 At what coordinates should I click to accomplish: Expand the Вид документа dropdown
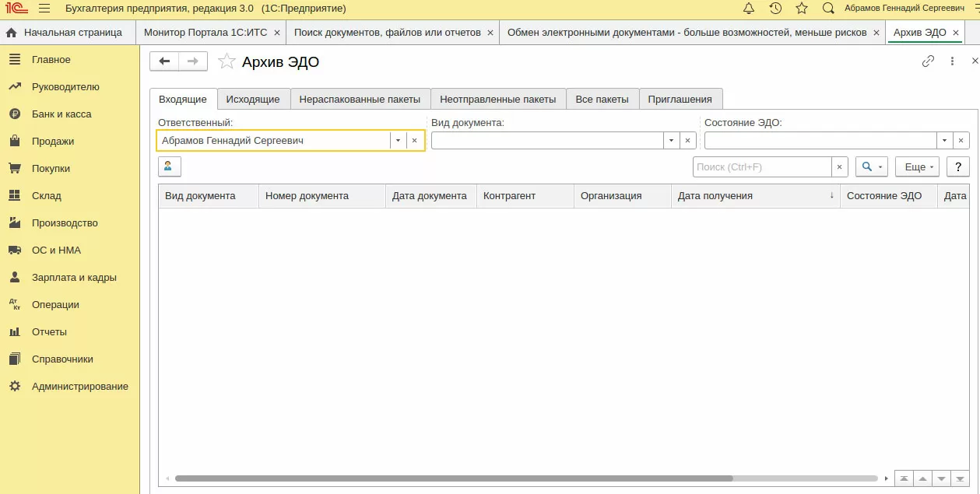pyautogui.click(x=672, y=141)
